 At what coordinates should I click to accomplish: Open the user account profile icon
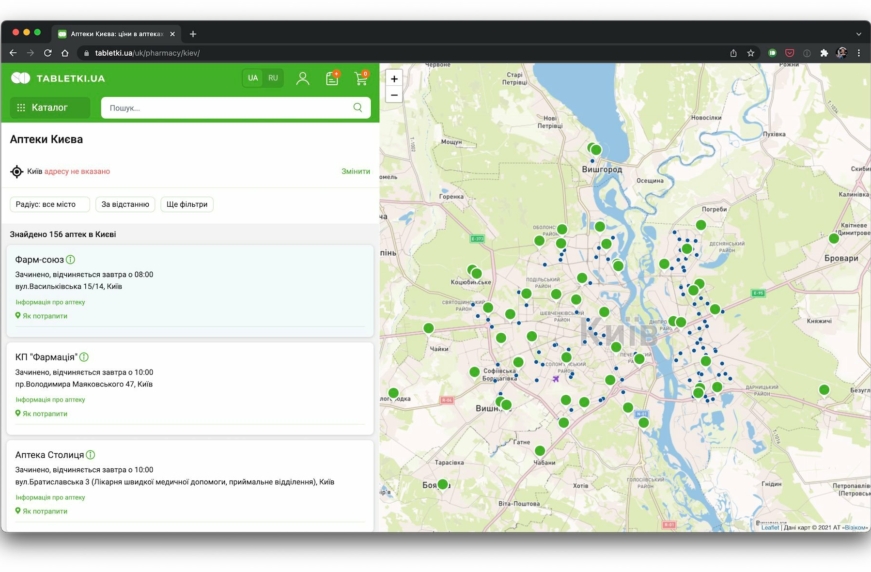pos(303,78)
